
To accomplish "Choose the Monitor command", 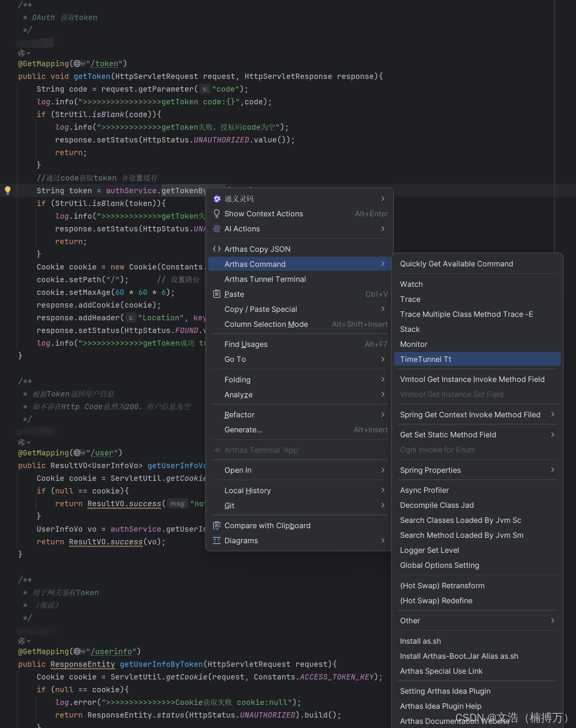I will coord(477,344).
